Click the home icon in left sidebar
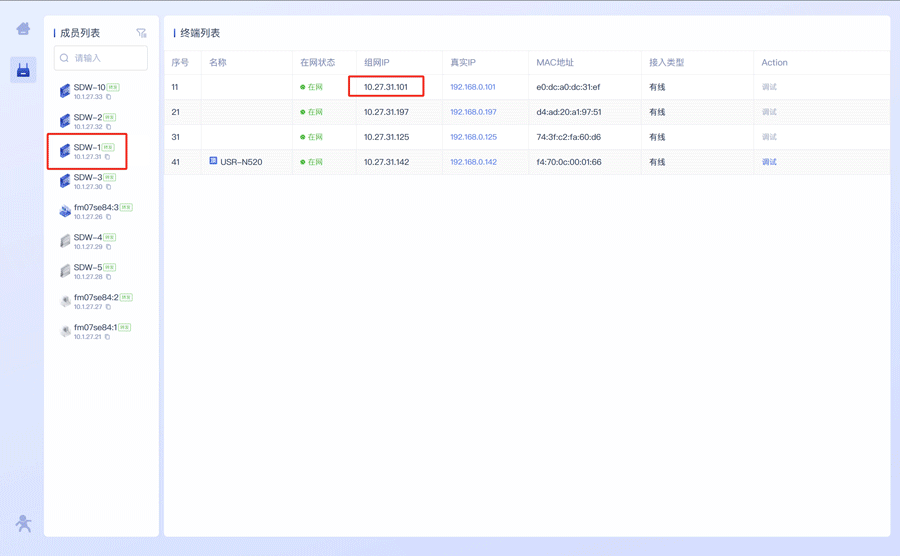 click(23, 29)
